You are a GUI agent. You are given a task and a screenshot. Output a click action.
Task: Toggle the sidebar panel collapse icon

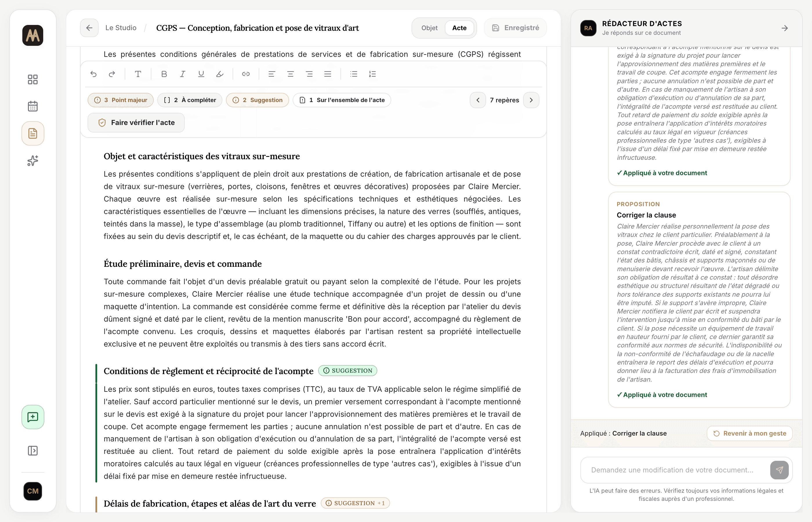[x=33, y=450]
